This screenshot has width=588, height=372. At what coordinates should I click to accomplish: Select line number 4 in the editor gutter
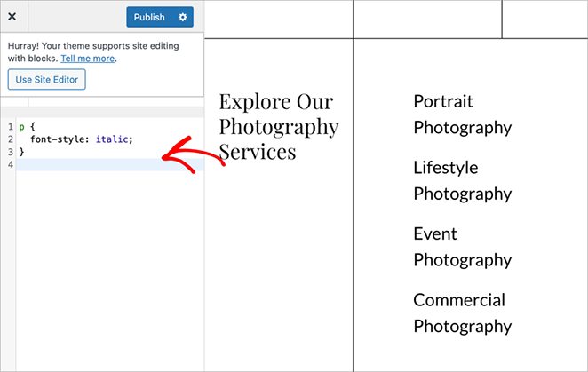[x=8, y=165]
